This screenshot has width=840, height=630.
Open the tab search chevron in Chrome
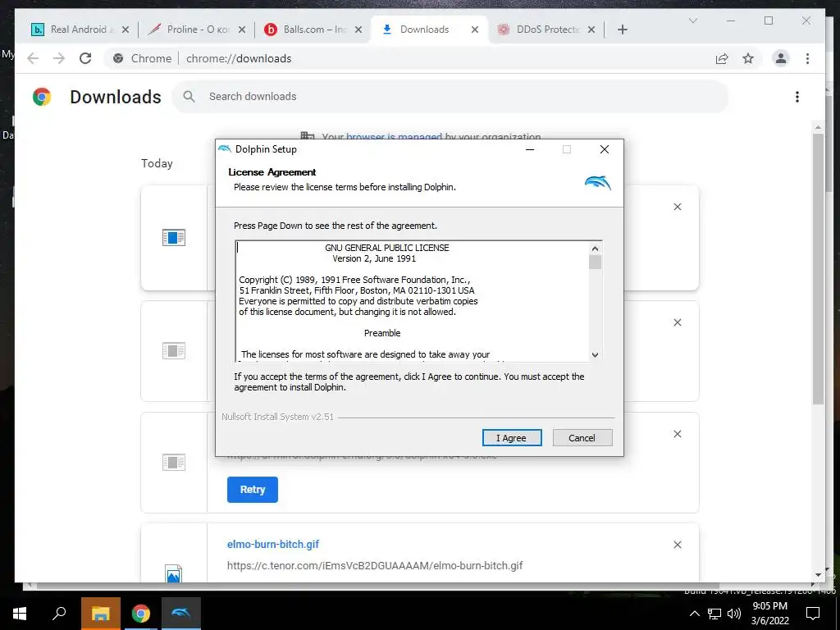pyautogui.click(x=692, y=21)
